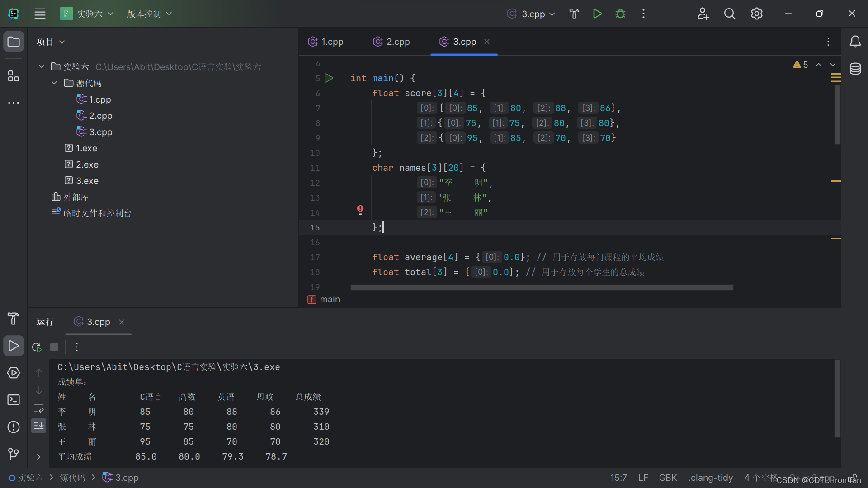Collapse the 实验六 root folder
This screenshot has width=868, height=488.
tap(42, 67)
